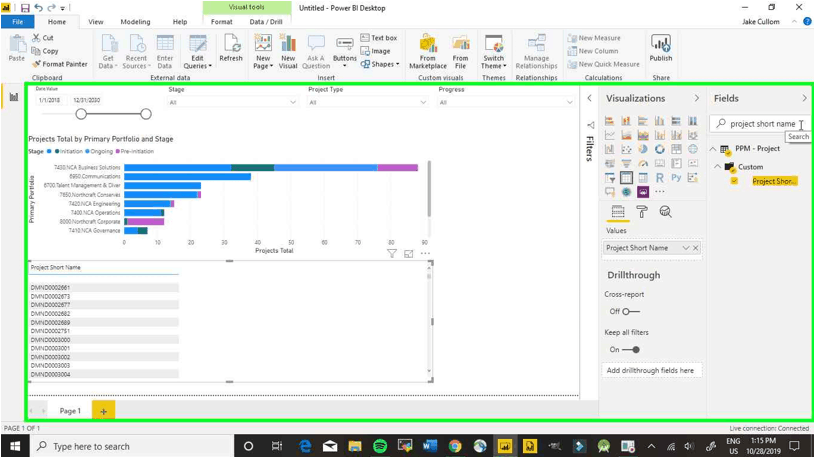
Task: Open the Analytics magnifier tab
Action: pyautogui.click(x=665, y=212)
